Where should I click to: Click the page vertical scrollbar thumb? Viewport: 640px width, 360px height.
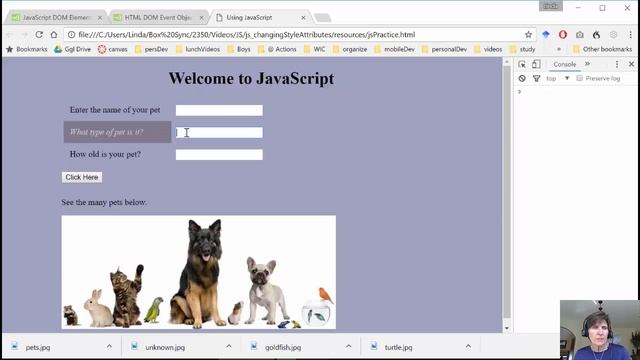click(507, 192)
